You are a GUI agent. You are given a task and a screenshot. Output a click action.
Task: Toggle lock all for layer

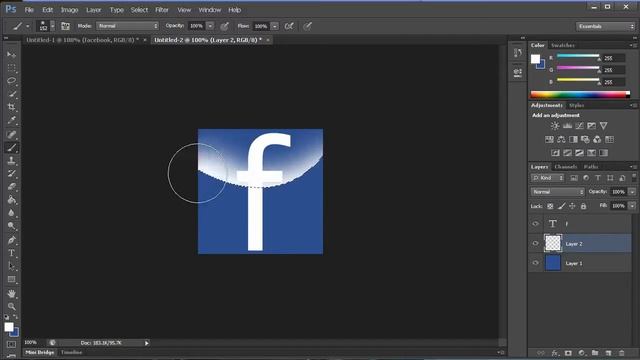pos(583,206)
